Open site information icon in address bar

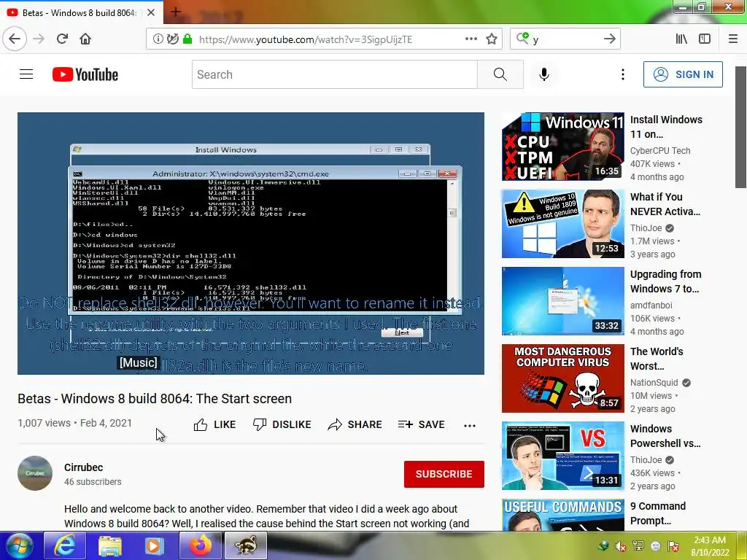[158, 39]
